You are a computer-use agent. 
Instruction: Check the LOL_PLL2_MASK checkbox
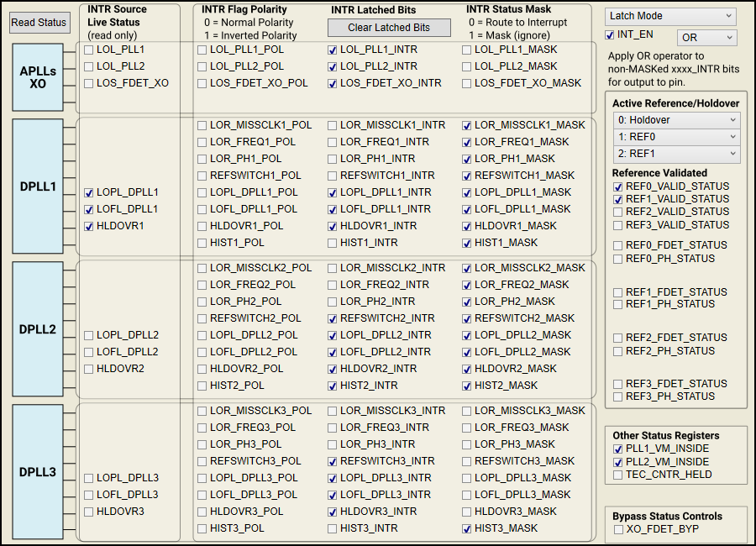click(x=467, y=66)
